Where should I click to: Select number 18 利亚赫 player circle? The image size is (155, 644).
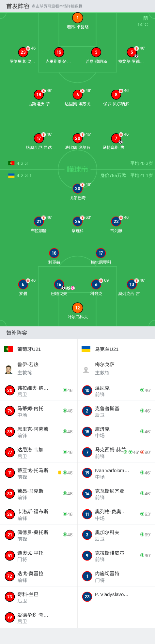tap(54, 253)
